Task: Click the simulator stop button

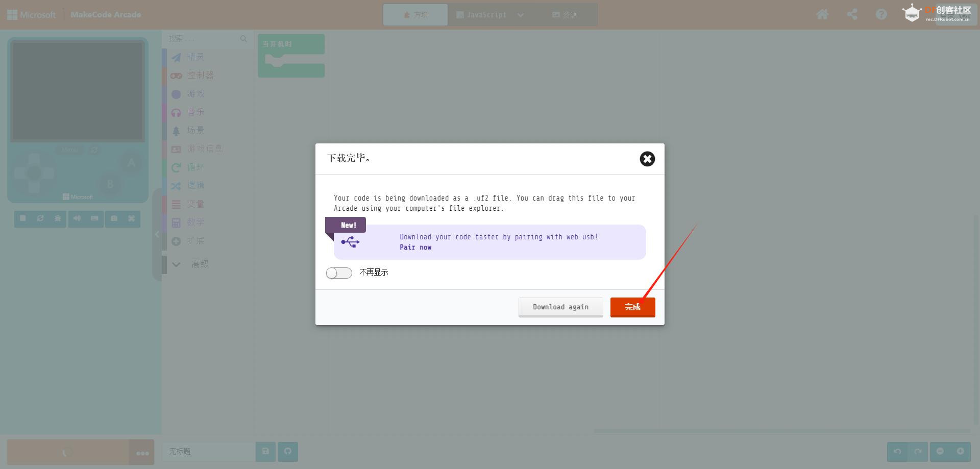Action: pyautogui.click(x=23, y=218)
